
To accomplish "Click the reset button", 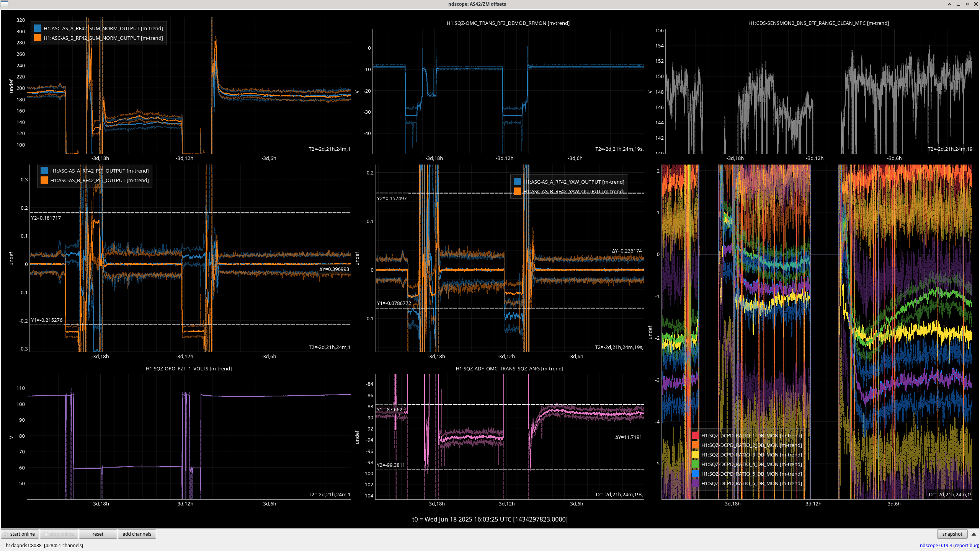I will pos(98,534).
